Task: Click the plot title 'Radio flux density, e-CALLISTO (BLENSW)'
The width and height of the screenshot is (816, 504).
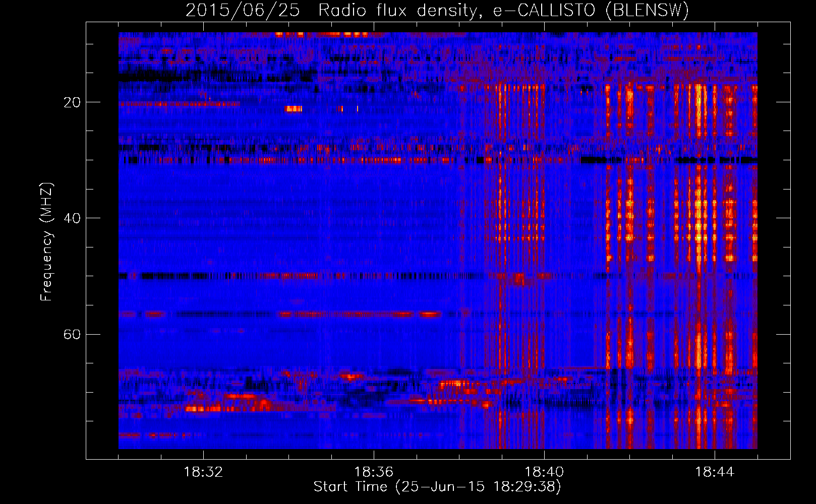Action: tap(503, 11)
